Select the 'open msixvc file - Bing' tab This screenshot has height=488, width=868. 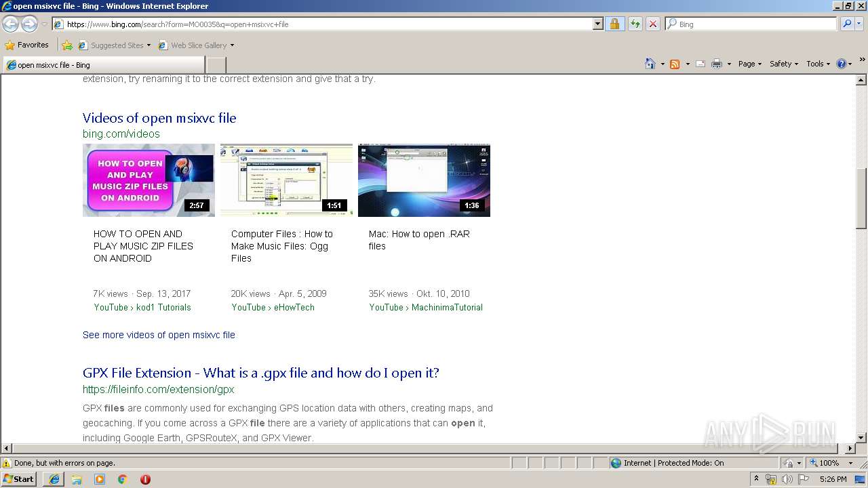coord(103,65)
